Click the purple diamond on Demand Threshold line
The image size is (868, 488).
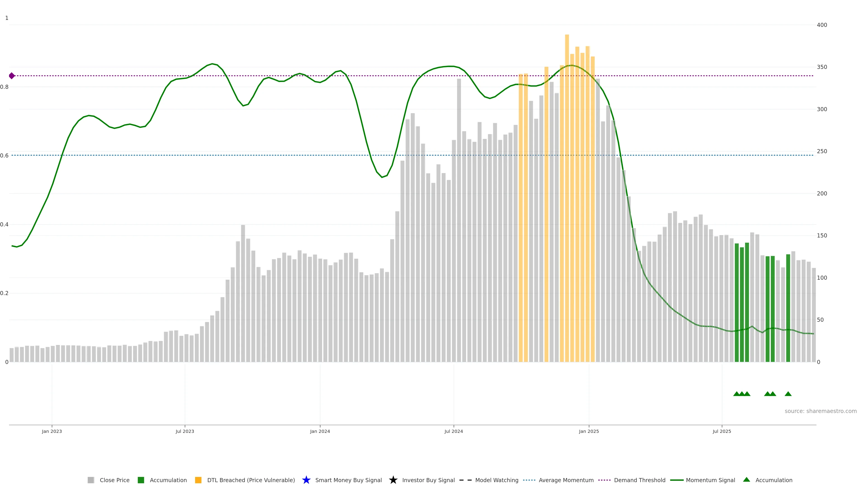tap(12, 76)
